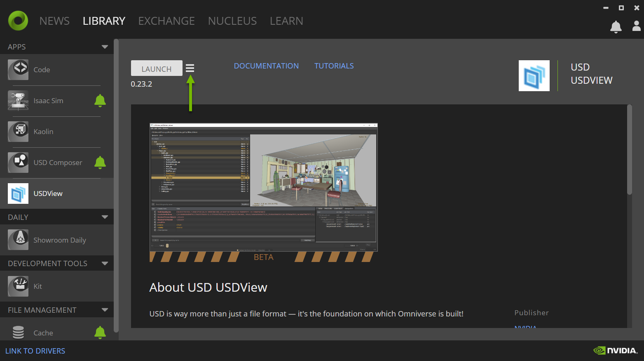Click LINK TO DRIVERS link

point(35,351)
